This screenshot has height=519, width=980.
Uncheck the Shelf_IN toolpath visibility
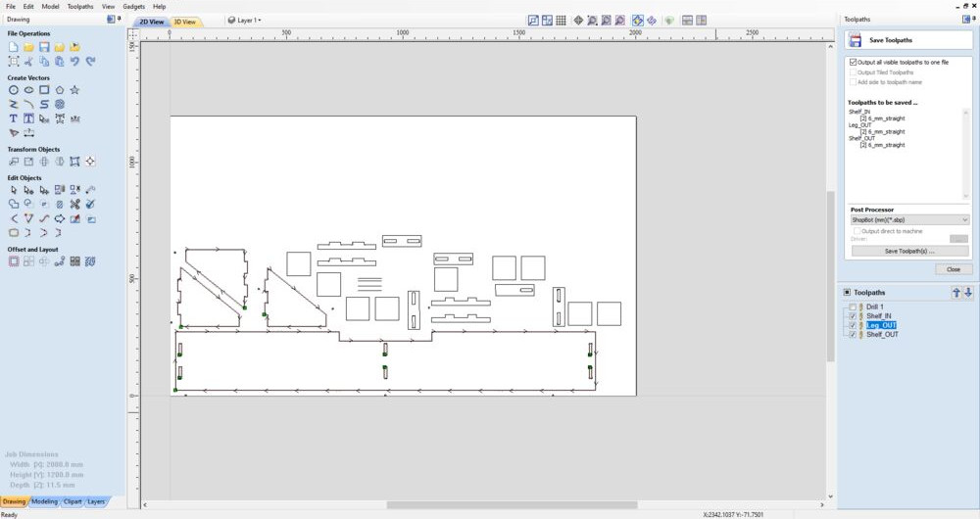tap(854, 316)
